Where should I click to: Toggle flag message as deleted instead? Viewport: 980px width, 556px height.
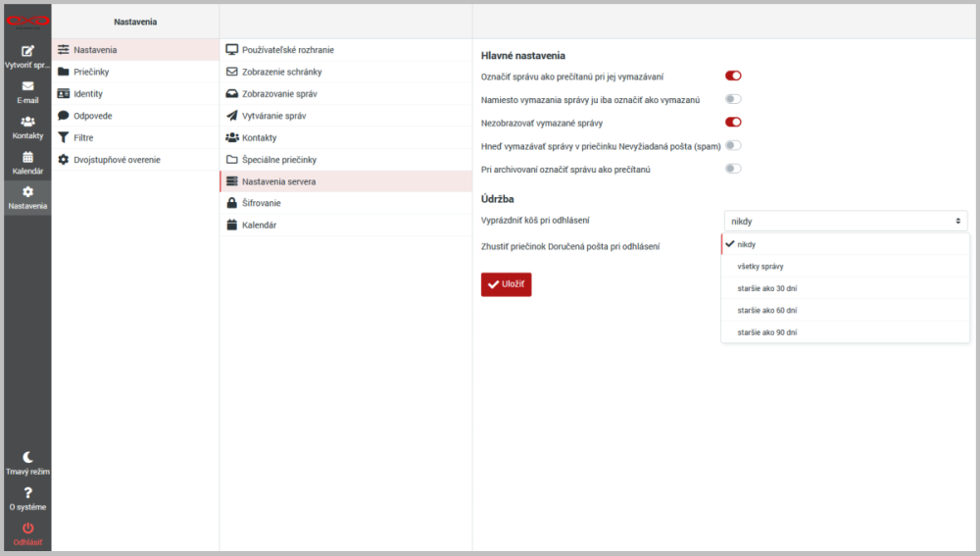(x=733, y=99)
